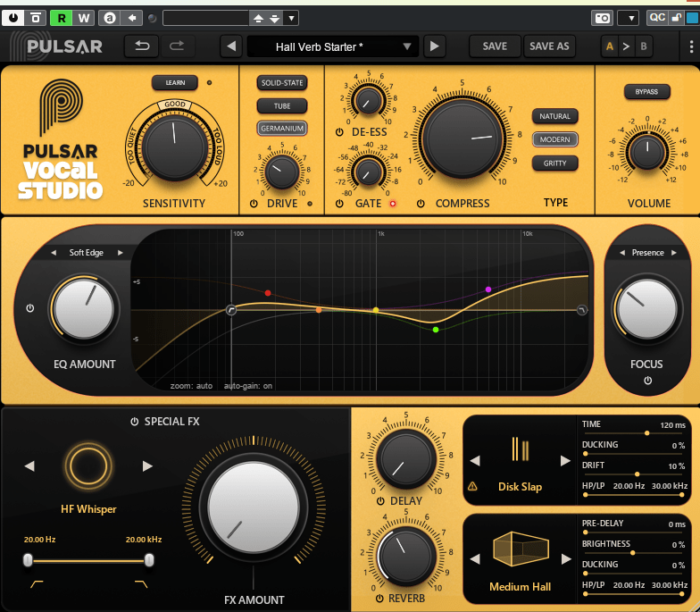Click the HF Whisper ring icon
700x612 pixels.
(x=87, y=465)
